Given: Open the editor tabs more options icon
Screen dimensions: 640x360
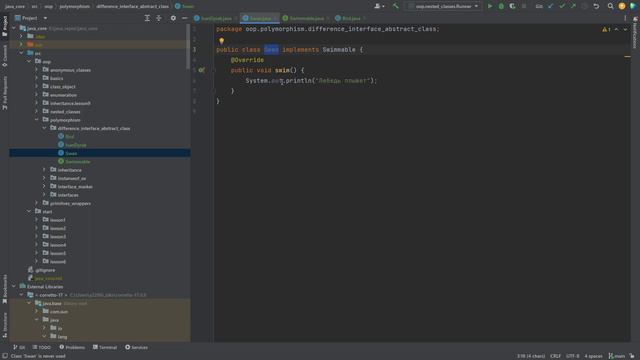Looking at the screenshot, I should coord(625,18).
